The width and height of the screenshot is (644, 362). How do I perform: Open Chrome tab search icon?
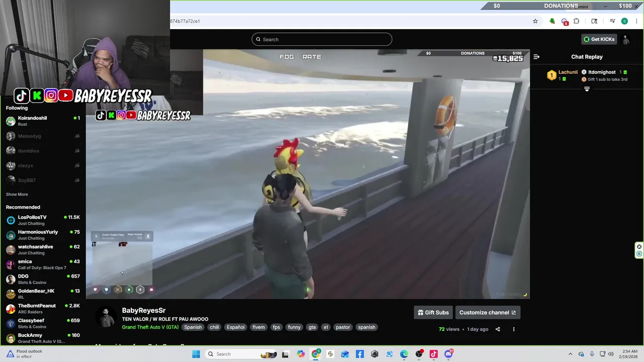pos(594,21)
